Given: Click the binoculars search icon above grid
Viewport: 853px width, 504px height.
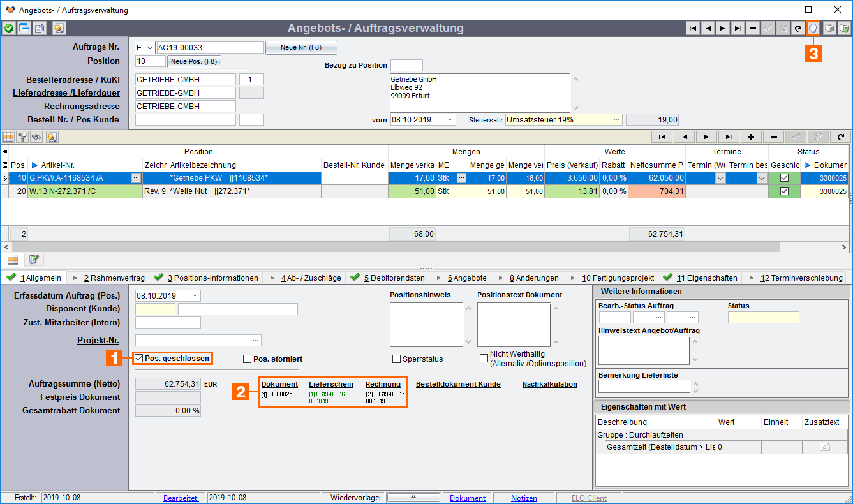Looking at the screenshot, I should (x=36, y=137).
